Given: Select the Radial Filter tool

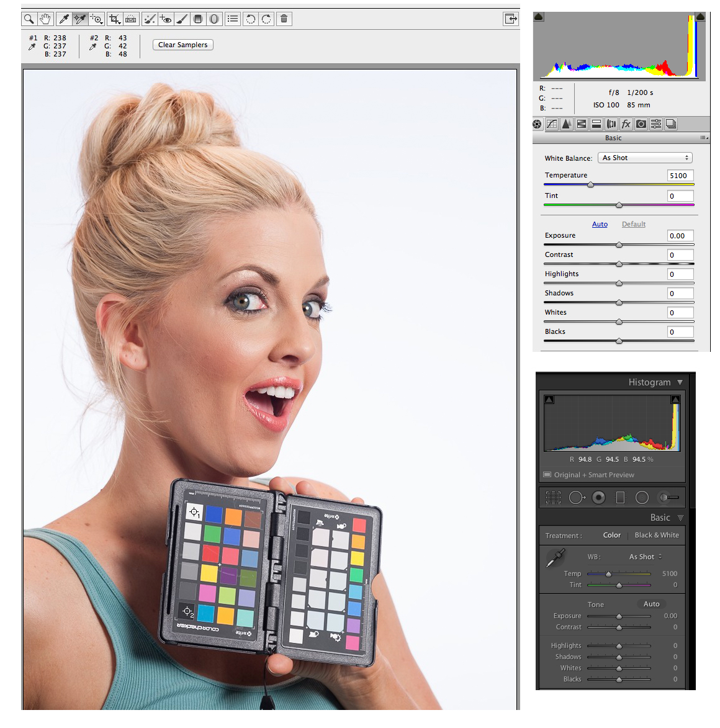Looking at the screenshot, I should 215,19.
